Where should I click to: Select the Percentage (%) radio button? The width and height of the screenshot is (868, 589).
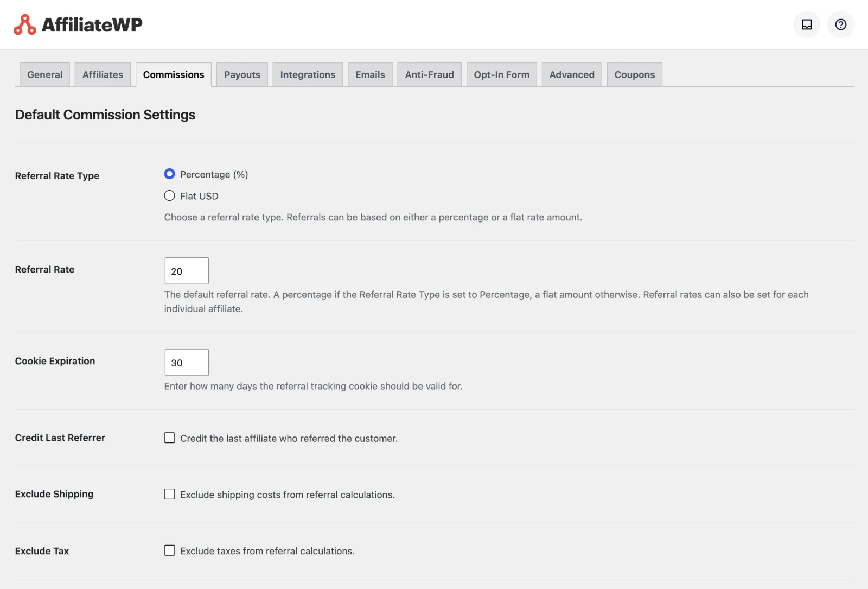click(x=170, y=174)
